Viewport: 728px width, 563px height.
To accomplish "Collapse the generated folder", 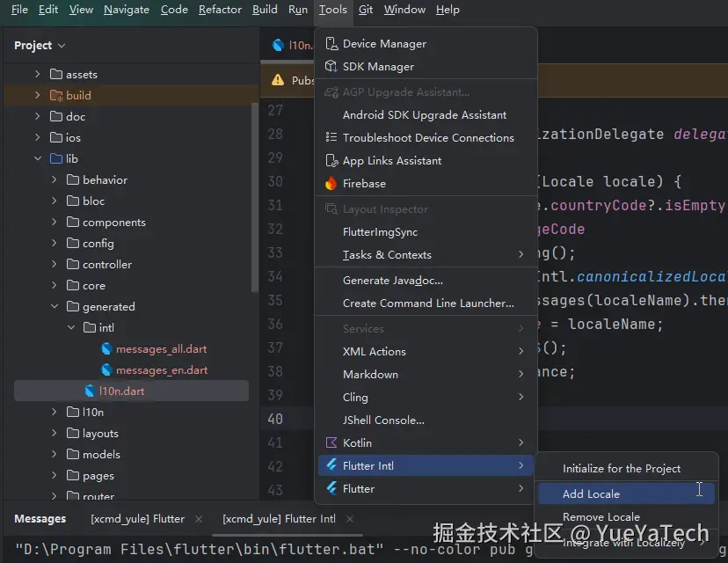I will (55, 307).
